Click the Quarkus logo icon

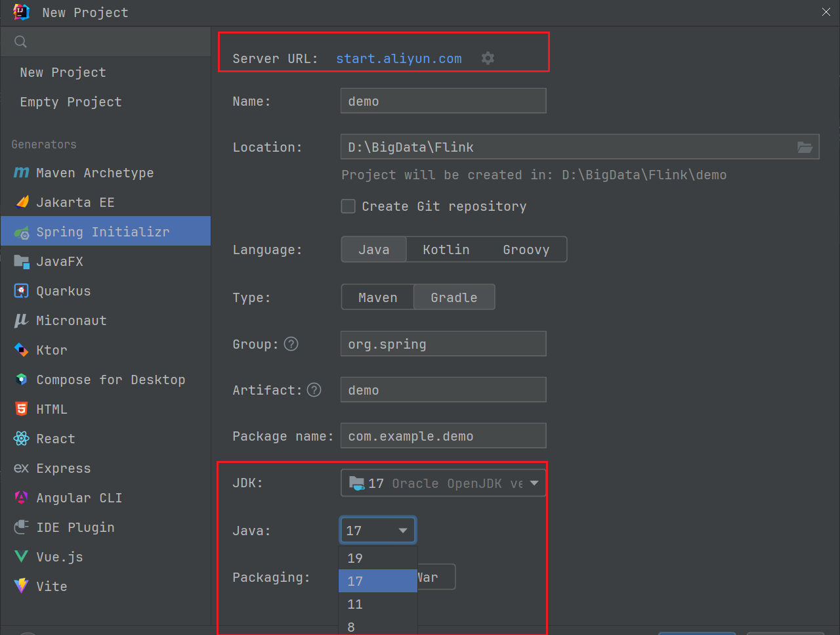point(22,291)
